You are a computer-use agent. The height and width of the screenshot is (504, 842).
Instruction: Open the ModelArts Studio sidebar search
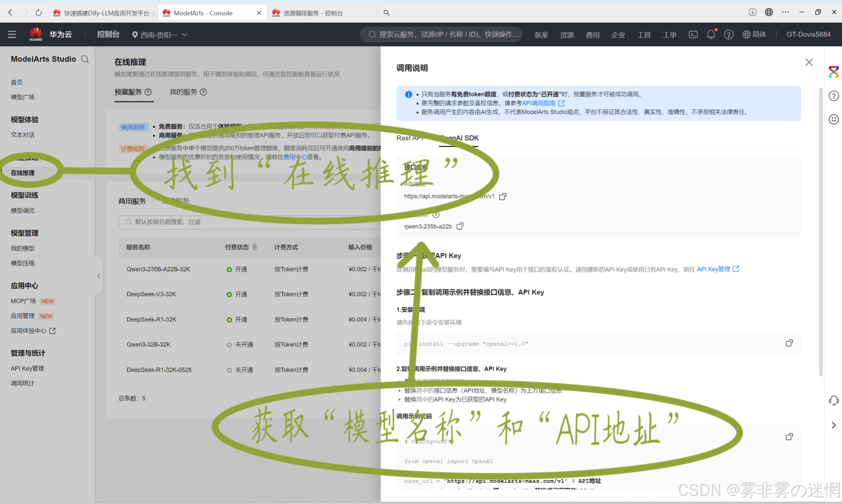pos(85,59)
